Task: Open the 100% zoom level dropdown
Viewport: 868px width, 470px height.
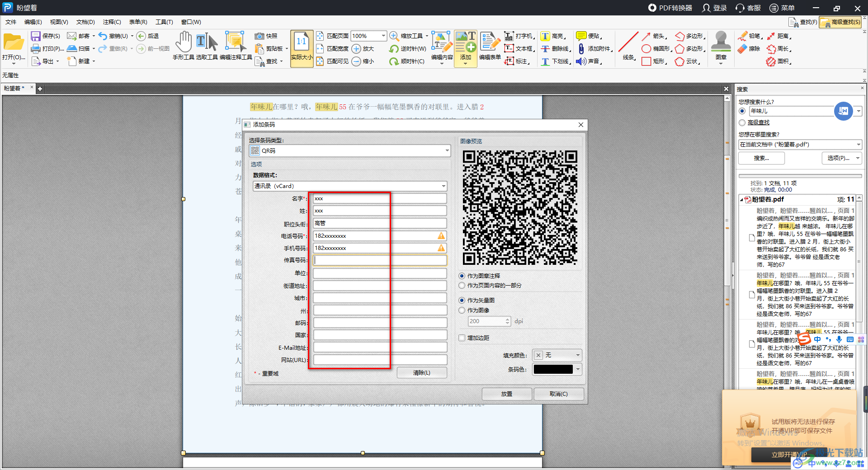Action: coord(383,36)
